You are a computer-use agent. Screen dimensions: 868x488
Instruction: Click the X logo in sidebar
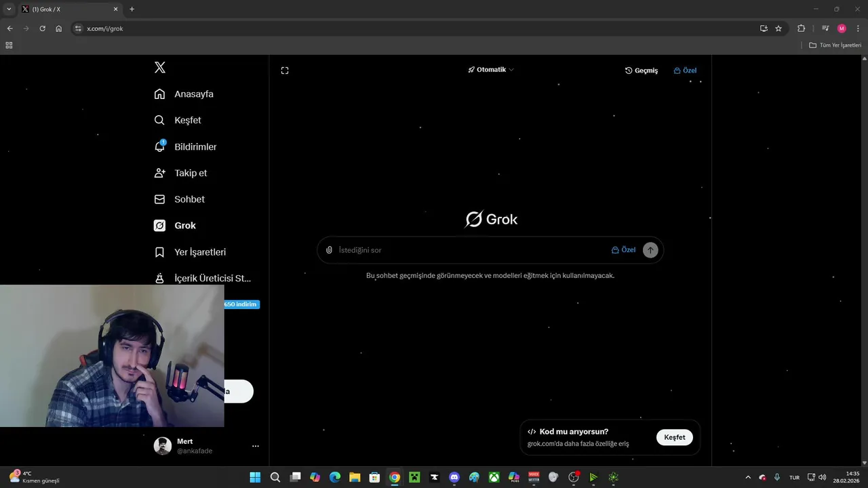(160, 67)
